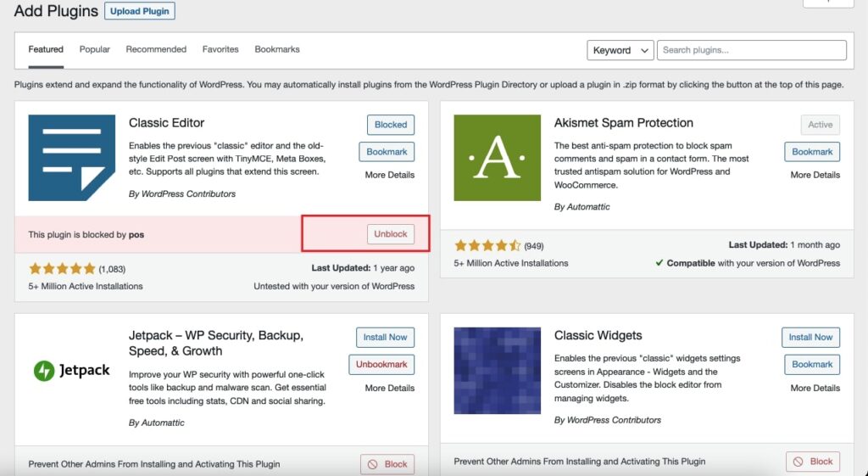Viewport: 868px width, 476px height.
Task: Click the green compatibility checkmark icon
Action: (x=659, y=263)
